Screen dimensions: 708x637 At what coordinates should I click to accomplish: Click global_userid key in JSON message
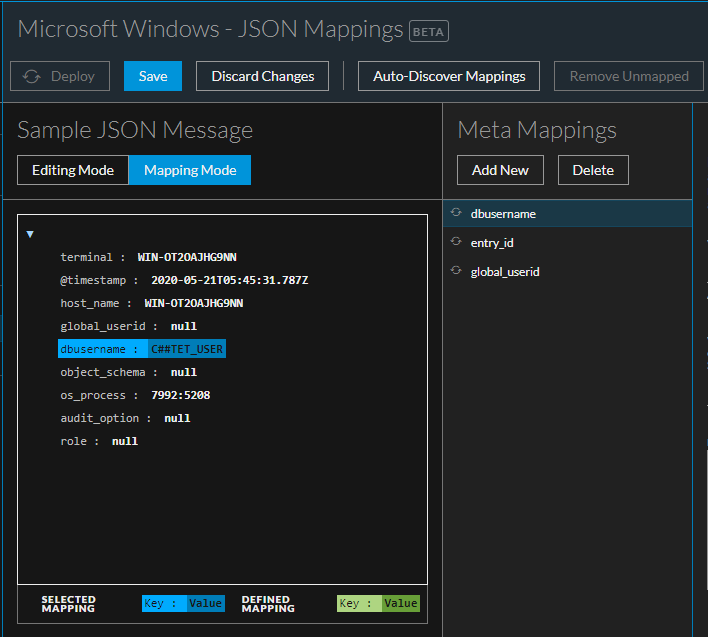(x=103, y=326)
